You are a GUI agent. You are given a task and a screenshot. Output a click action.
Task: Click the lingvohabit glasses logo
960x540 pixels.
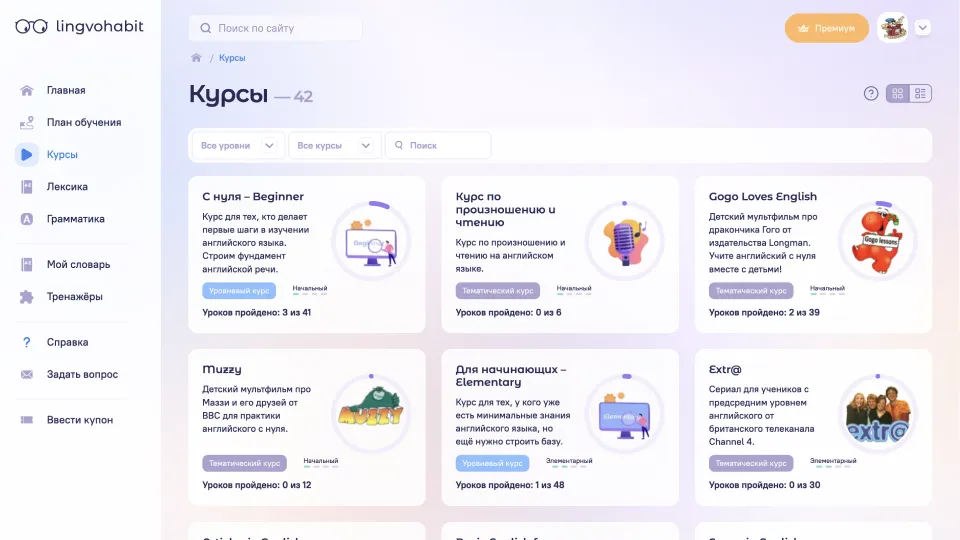pyautogui.click(x=31, y=26)
